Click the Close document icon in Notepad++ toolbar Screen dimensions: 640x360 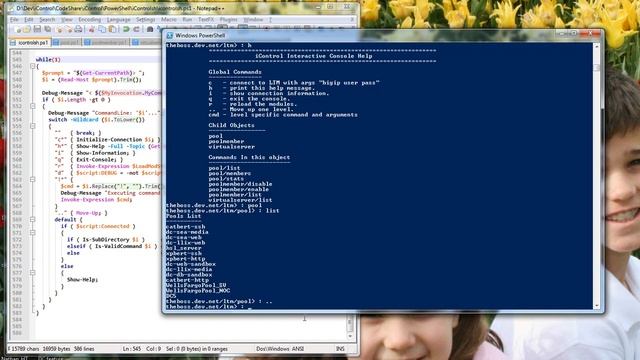tap(60, 29)
